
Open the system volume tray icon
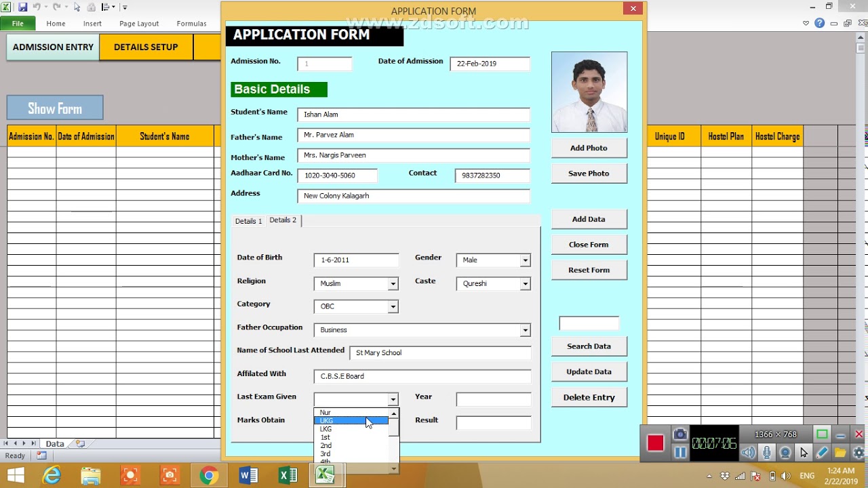click(x=786, y=476)
